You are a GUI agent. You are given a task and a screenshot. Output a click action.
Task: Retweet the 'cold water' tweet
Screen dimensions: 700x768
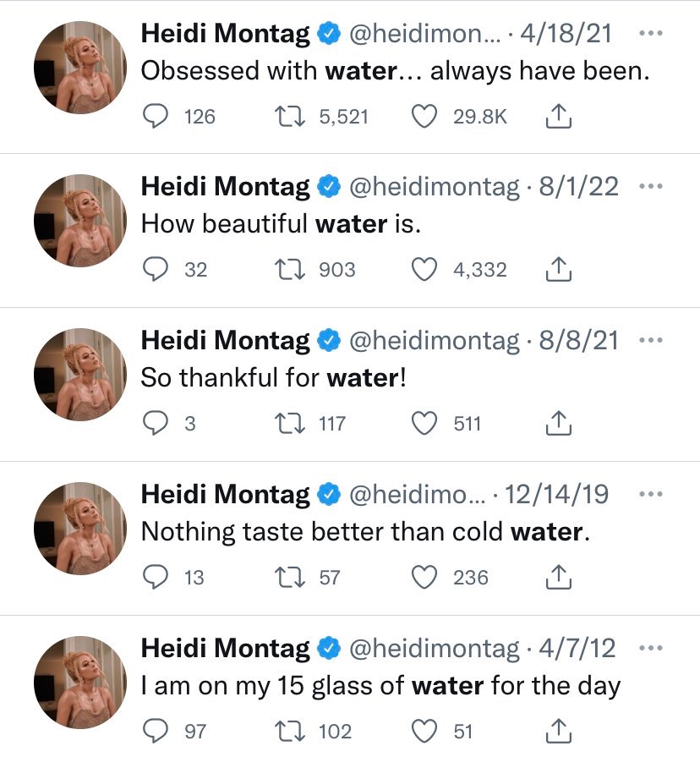[x=290, y=578]
